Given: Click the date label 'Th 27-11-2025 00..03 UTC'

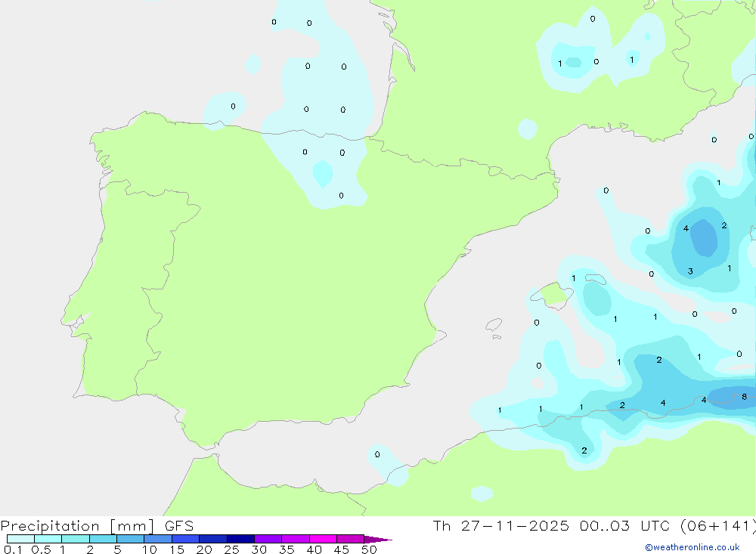Looking at the screenshot, I should 551,525.
